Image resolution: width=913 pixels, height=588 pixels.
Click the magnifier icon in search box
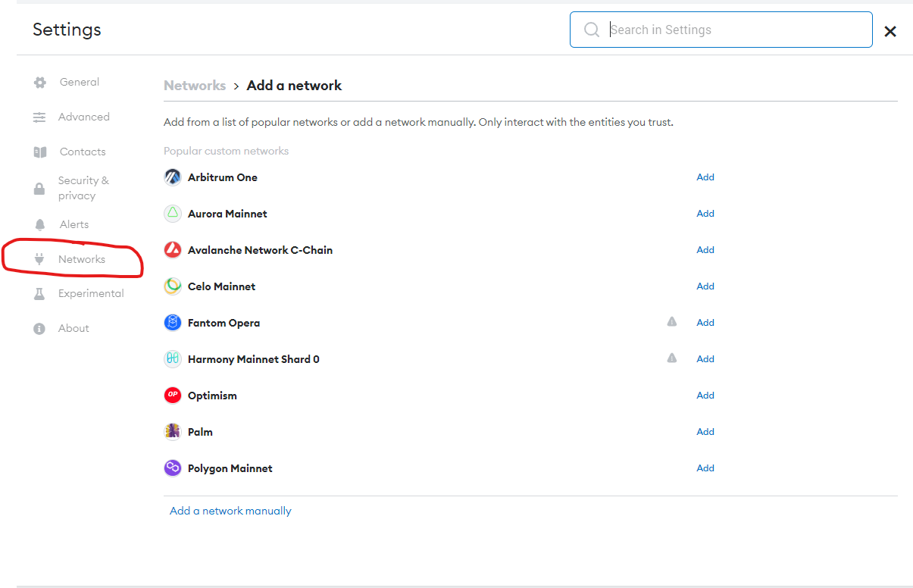tap(592, 30)
